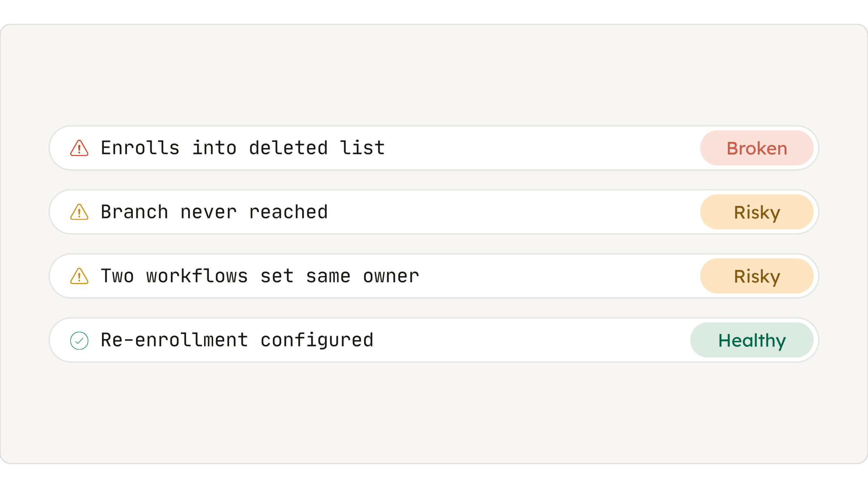868x488 pixels.
Task: Click warning icon beside Two workflows set same owner
Action: (x=79, y=276)
